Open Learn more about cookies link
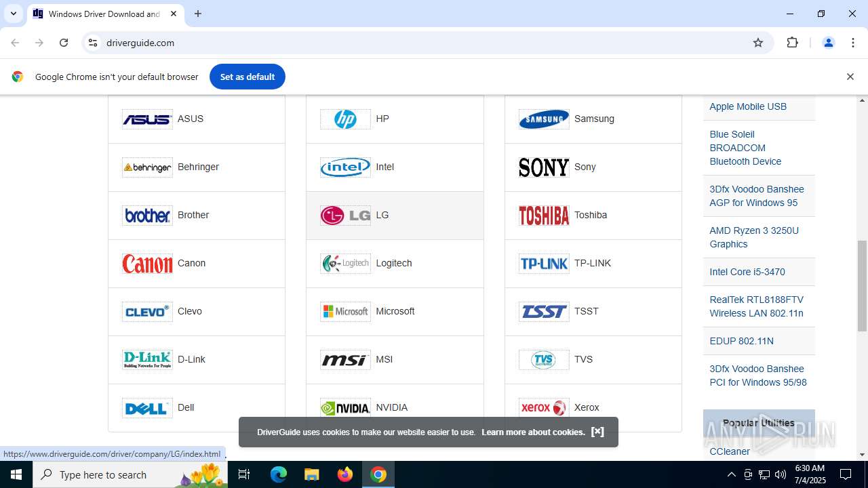The height and width of the screenshot is (488, 868). [x=533, y=432]
